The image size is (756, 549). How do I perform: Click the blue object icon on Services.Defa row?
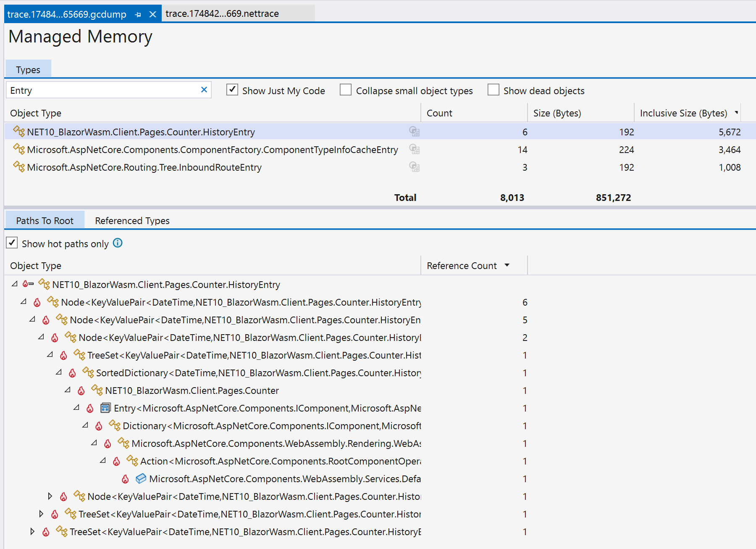click(x=141, y=478)
